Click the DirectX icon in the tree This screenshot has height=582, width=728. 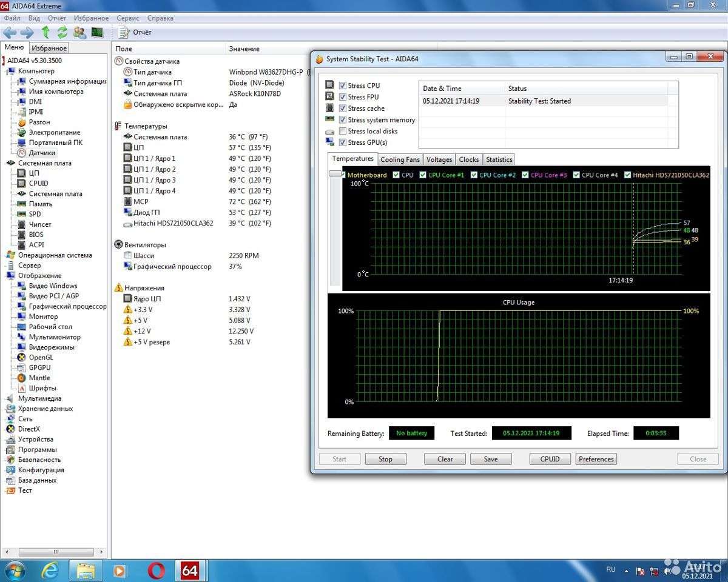(x=11, y=429)
